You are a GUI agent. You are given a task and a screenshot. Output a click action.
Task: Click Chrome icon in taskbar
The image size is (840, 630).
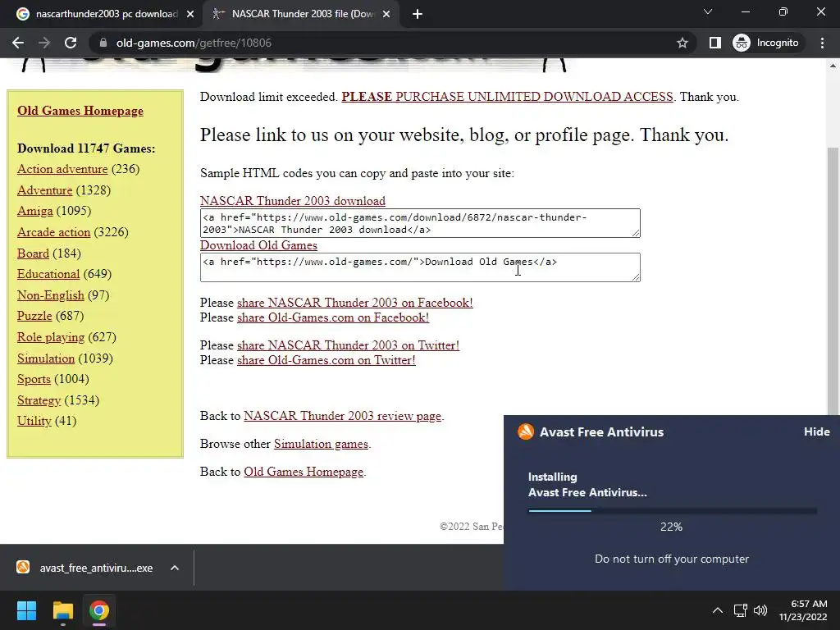coord(98,610)
